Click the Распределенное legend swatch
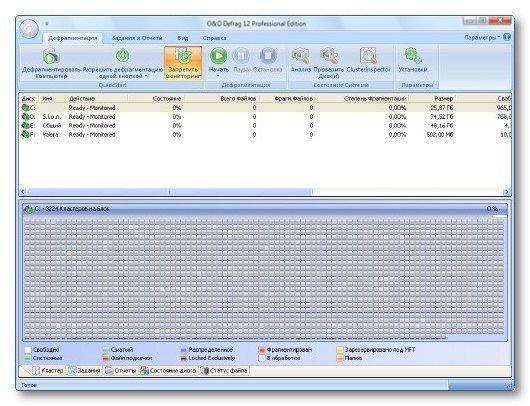The height and width of the screenshot is (406, 530). point(184,350)
